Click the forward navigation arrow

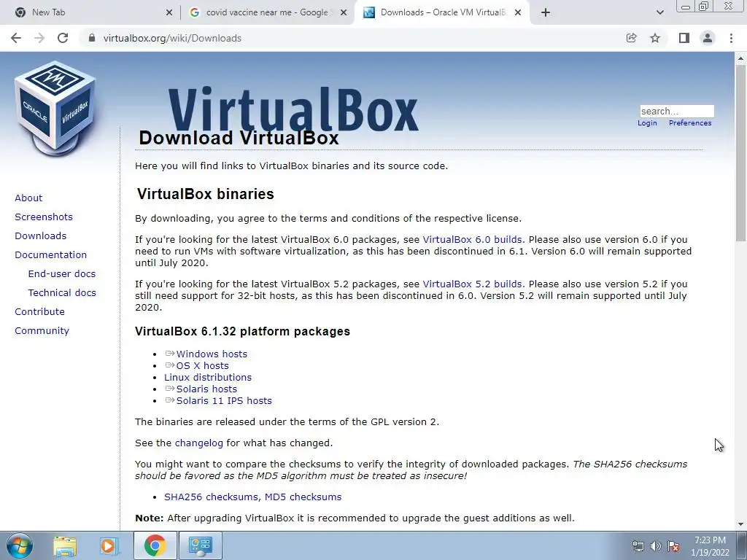39,38
